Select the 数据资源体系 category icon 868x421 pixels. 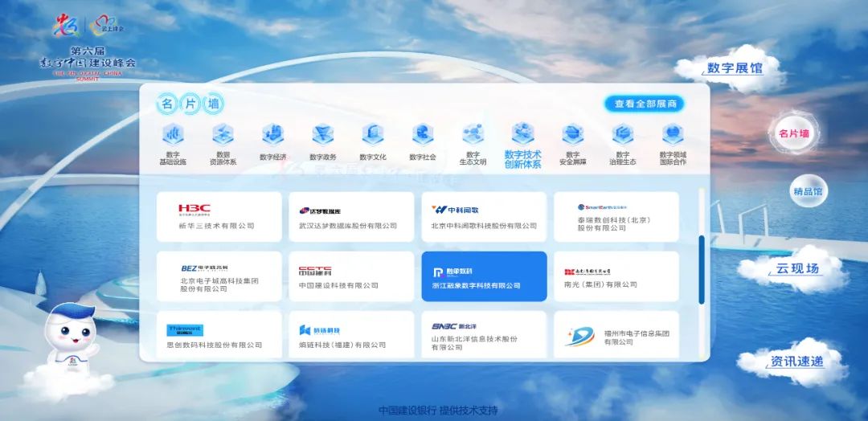tap(223, 134)
